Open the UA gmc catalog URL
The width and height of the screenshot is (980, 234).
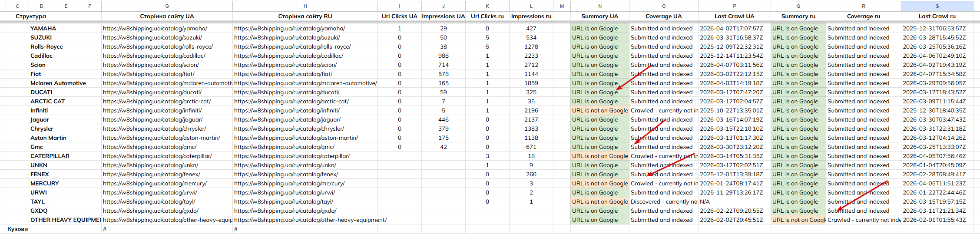150,147
